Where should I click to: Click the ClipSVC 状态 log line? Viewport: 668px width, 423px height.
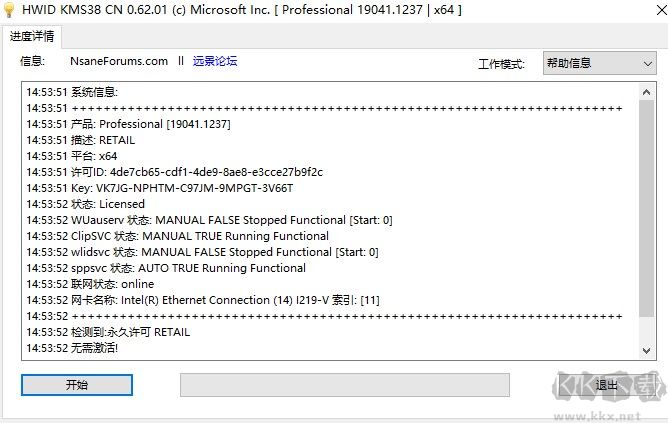[177, 236]
